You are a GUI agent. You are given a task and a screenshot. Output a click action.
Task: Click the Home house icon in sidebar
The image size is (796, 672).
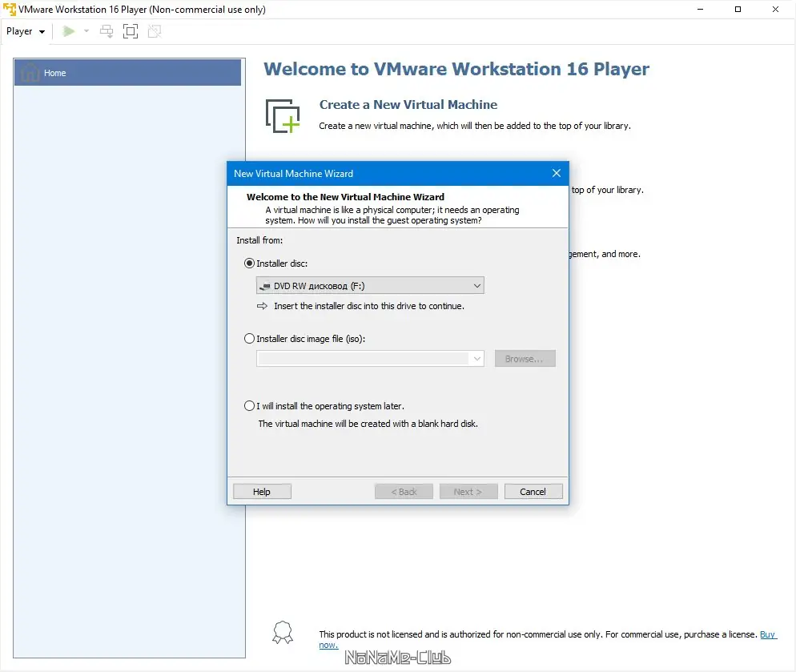click(30, 73)
